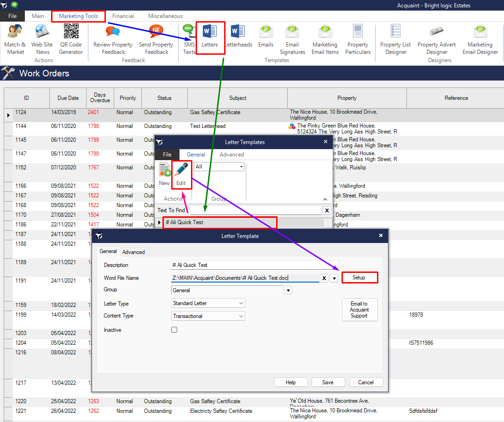Open the Email Signatures templates

click(292, 39)
